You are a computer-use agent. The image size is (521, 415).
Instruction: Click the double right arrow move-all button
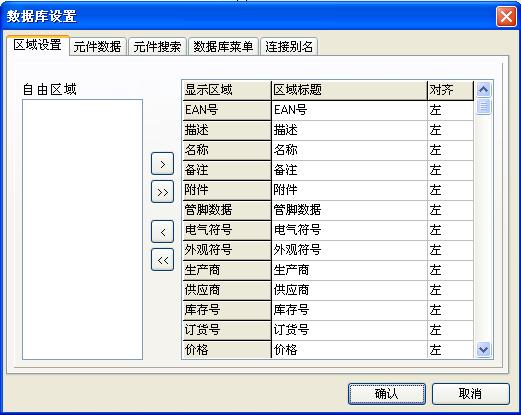coord(162,192)
